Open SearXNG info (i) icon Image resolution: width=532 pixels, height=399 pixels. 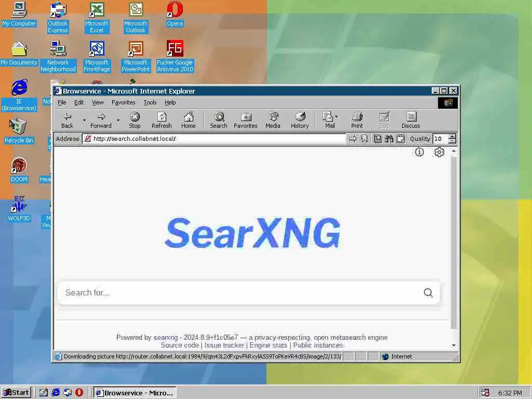pyautogui.click(x=419, y=152)
